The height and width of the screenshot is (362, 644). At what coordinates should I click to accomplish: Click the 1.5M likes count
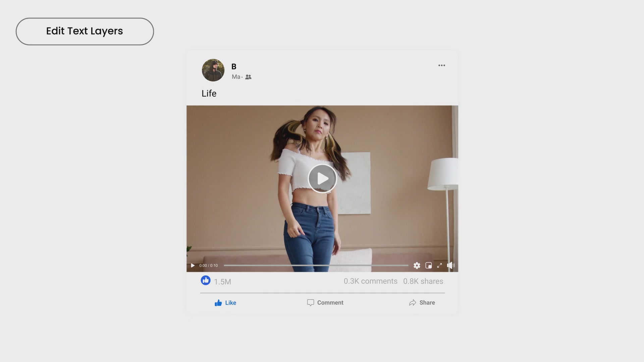pyautogui.click(x=222, y=282)
